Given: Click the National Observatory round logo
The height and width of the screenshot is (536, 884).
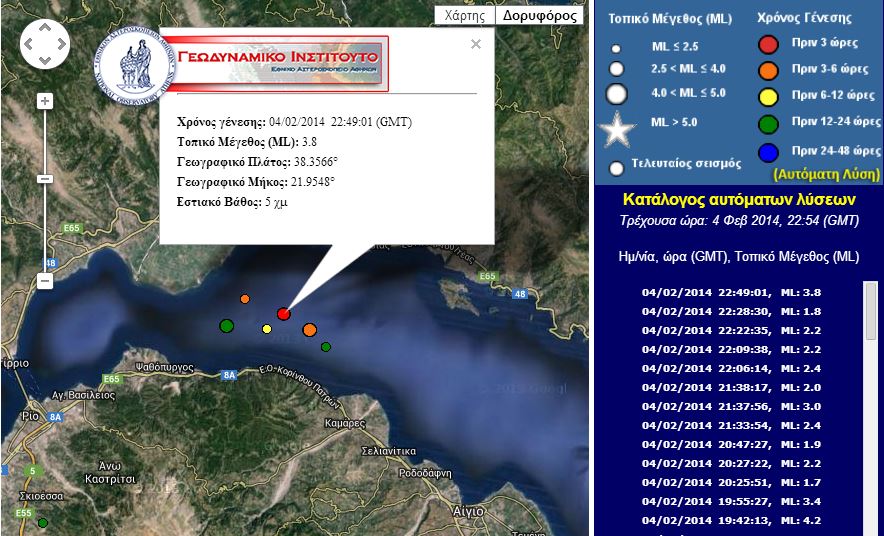Looking at the screenshot, I should click(x=135, y=67).
